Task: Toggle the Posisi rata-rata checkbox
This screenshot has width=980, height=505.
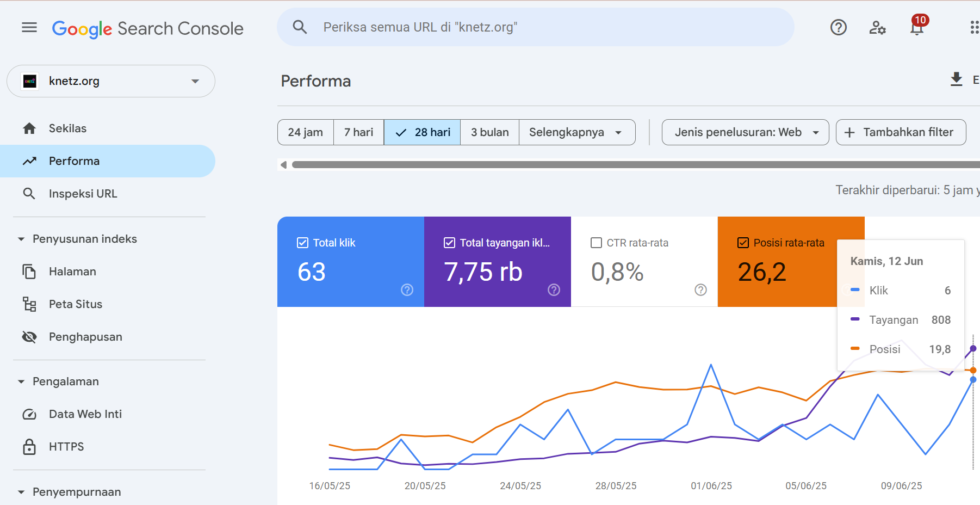Action: coord(743,243)
